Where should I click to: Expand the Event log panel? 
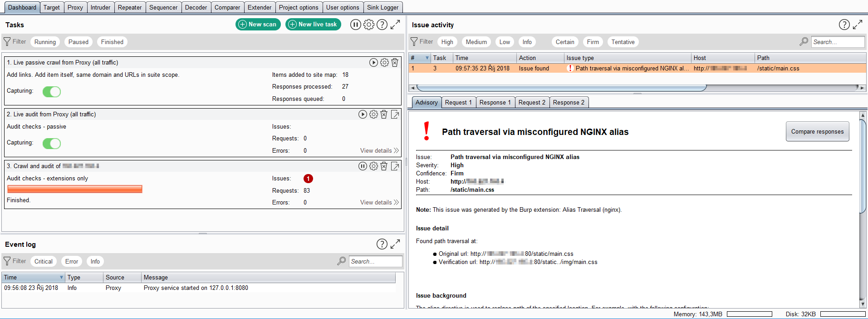(395, 244)
